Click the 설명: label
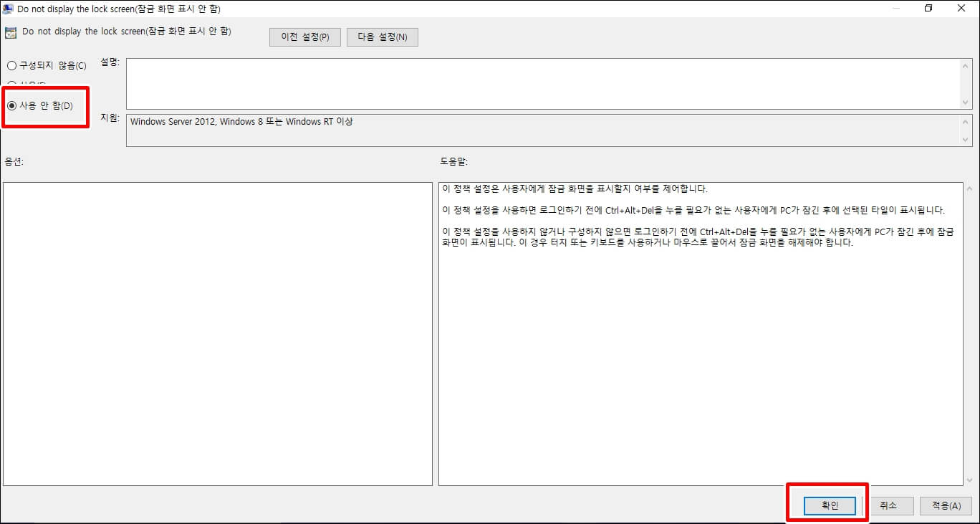Screen dimensions: 980x524 [x=110, y=62]
